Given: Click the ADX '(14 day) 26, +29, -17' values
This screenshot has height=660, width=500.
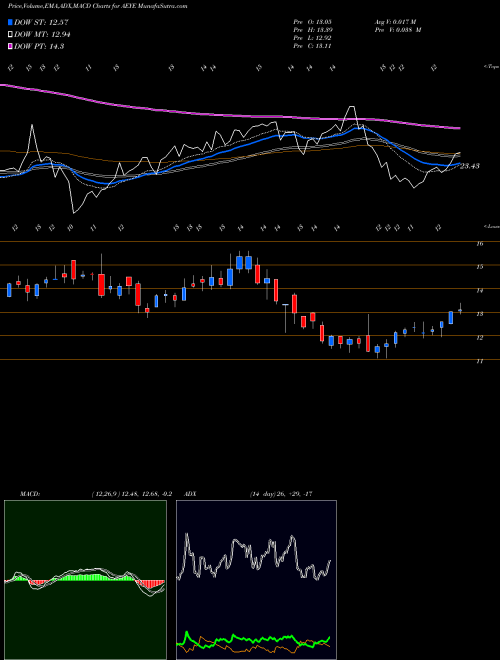Looking at the screenshot, I should 281,494.
